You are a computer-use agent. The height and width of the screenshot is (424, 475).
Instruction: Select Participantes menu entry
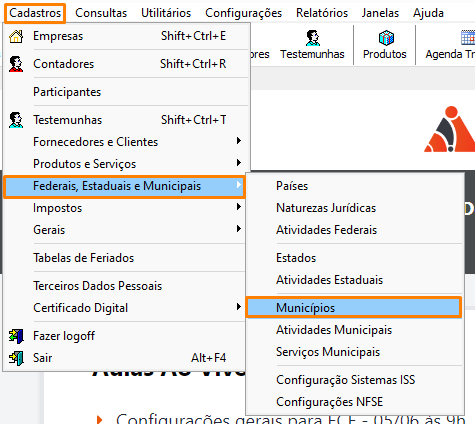pyautogui.click(x=126, y=92)
